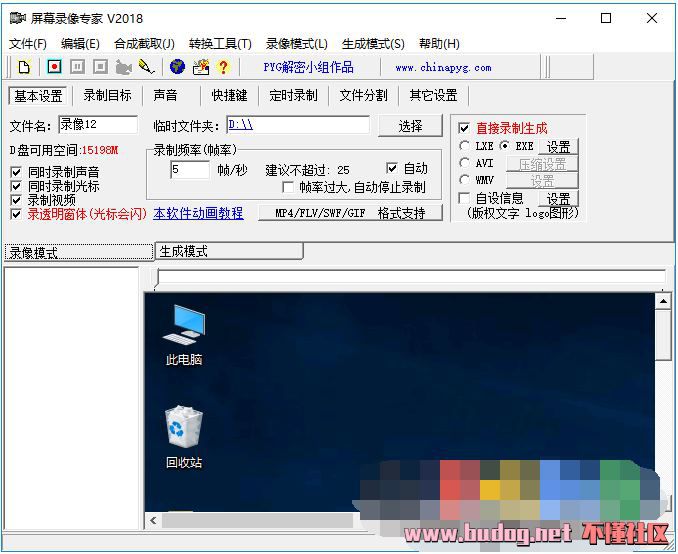This screenshot has height=554, width=678.
Task: Switch to the 快捷键 tab
Action: click(x=229, y=96)
